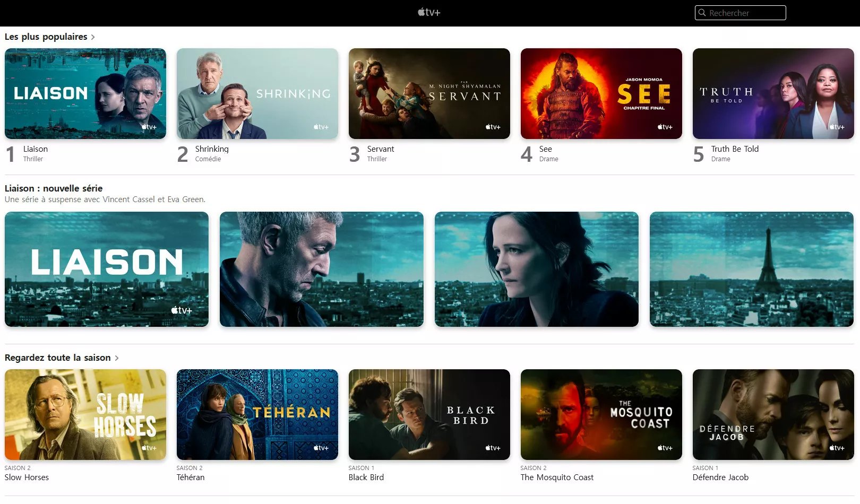Click The Mosquito Coast title label
Screen dimensions: 860x504
point(557,477)
